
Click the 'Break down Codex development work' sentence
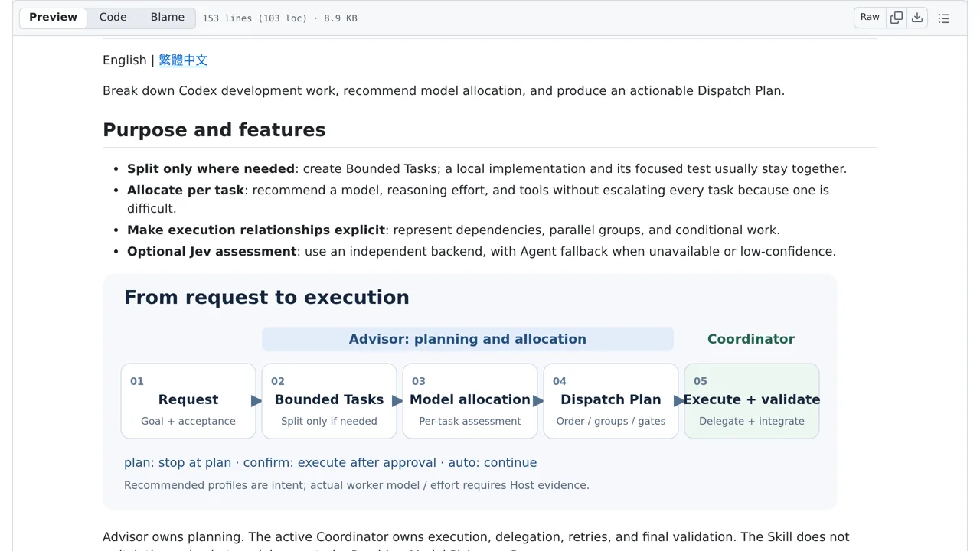point(443,91)
